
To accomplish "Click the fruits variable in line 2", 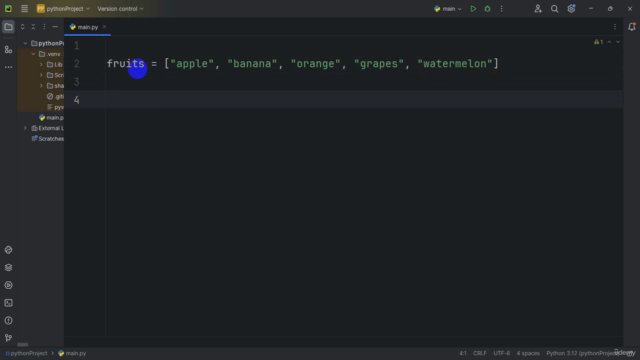I will pyautogui.click(x=125, y=64).
